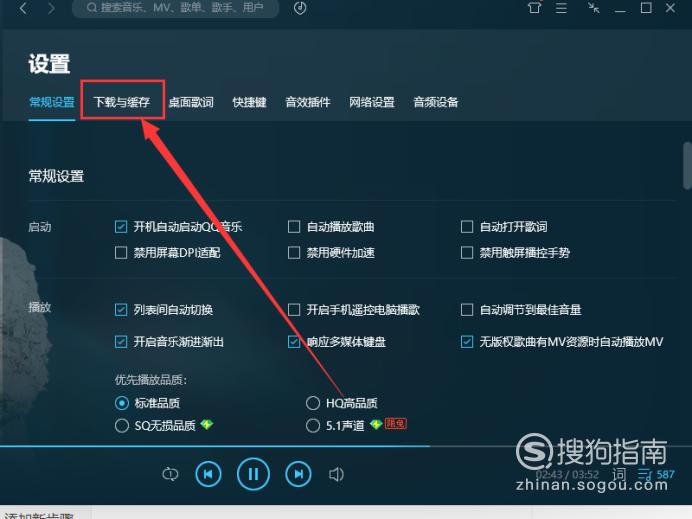Image resolution: width=692 pixels, height=519 pixels.
Task: Click in the music search field
Action: [176, 8]
